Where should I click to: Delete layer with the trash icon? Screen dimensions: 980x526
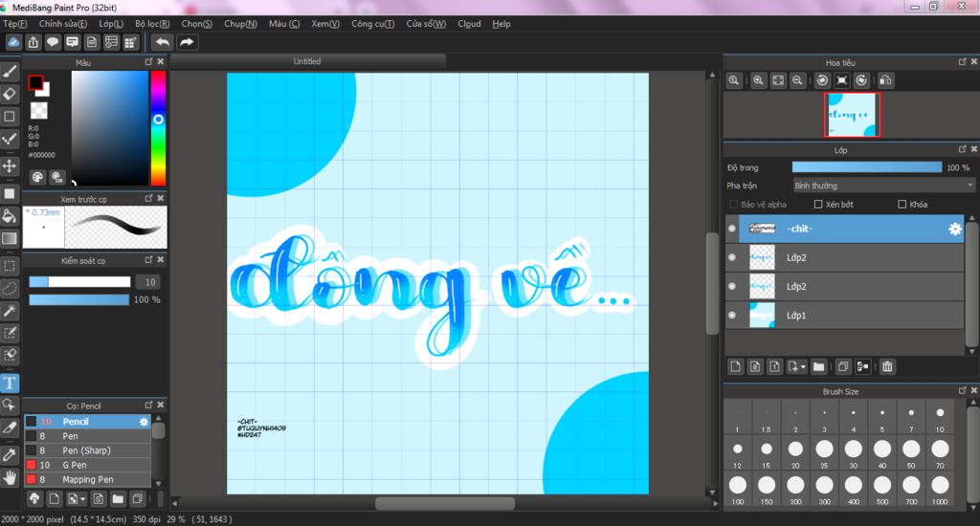(x=887, y=366)
